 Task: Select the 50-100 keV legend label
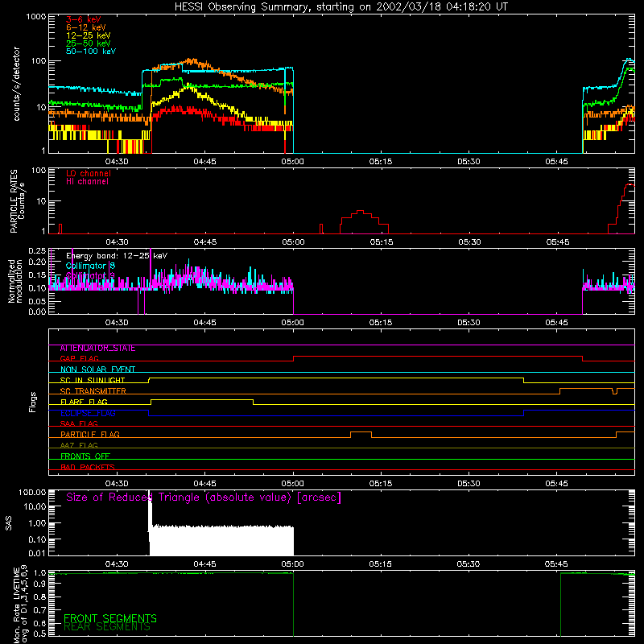tap(91, 52)
